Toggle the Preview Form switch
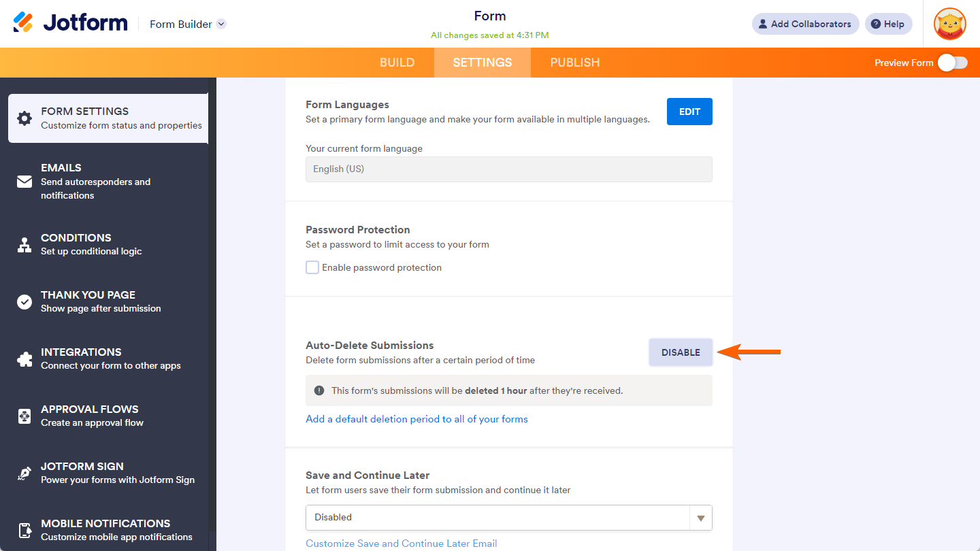Viewport: 980px width, 551px height. 952,63
